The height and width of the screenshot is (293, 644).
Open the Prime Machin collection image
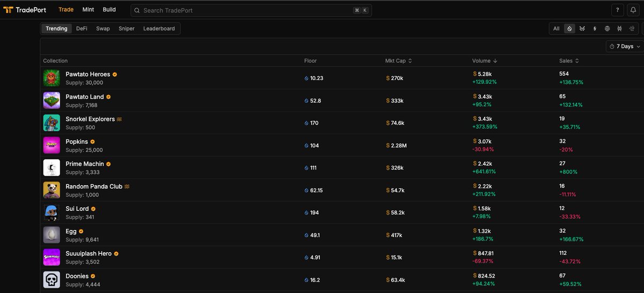tap(52, 168)
